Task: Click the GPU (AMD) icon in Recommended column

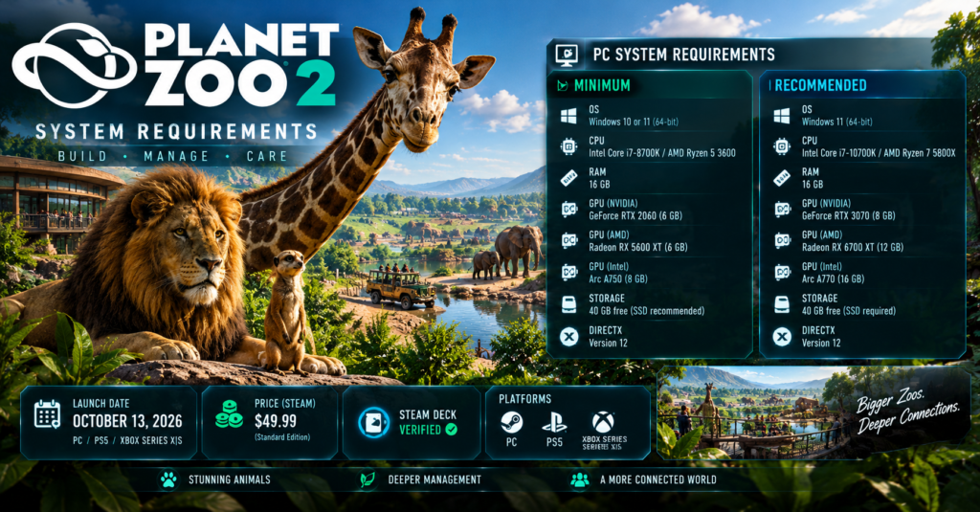Action: click(x=783, y=240)
